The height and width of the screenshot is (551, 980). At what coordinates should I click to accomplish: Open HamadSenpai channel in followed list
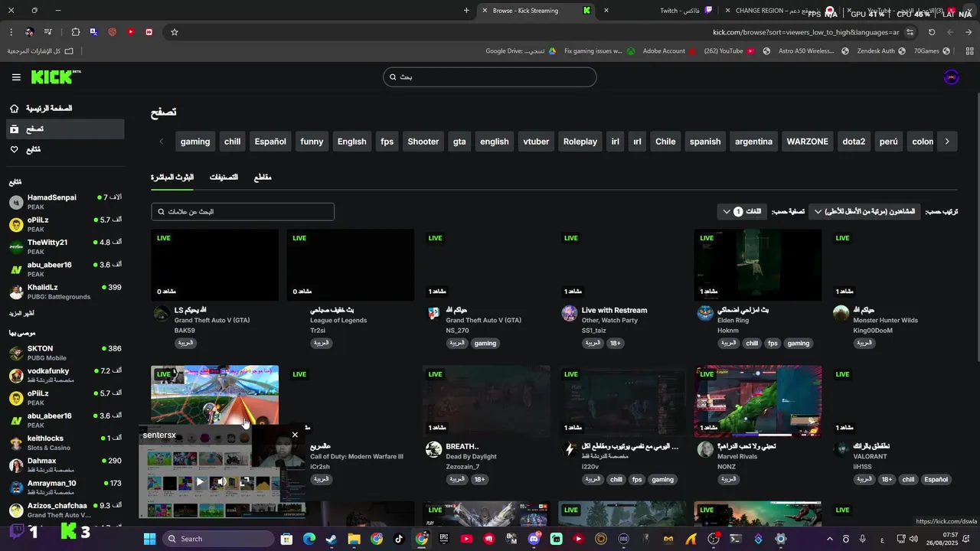pos(66,202)
